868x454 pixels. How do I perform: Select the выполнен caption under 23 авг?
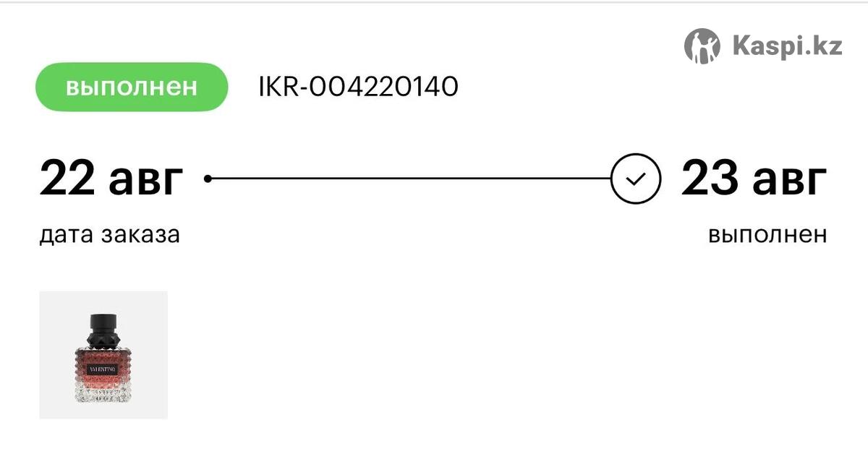pyautogui.click(x=767, y=235)
